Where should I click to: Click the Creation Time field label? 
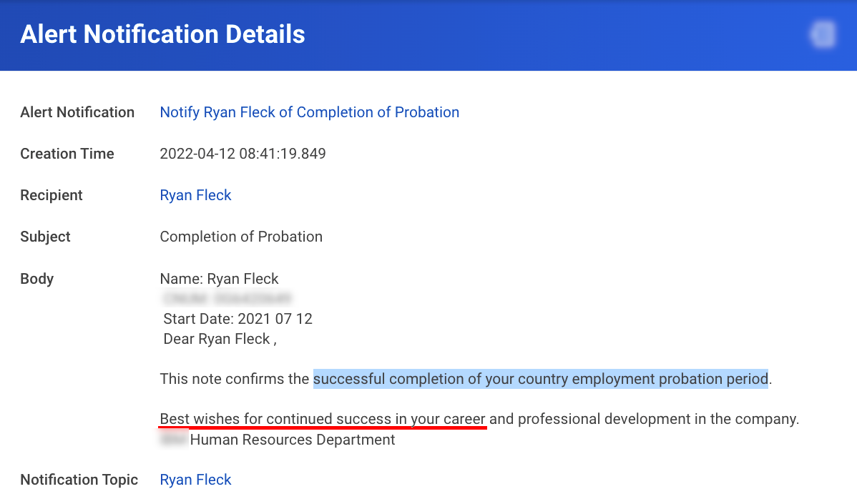pyautogui.click(x=67, y=154)
